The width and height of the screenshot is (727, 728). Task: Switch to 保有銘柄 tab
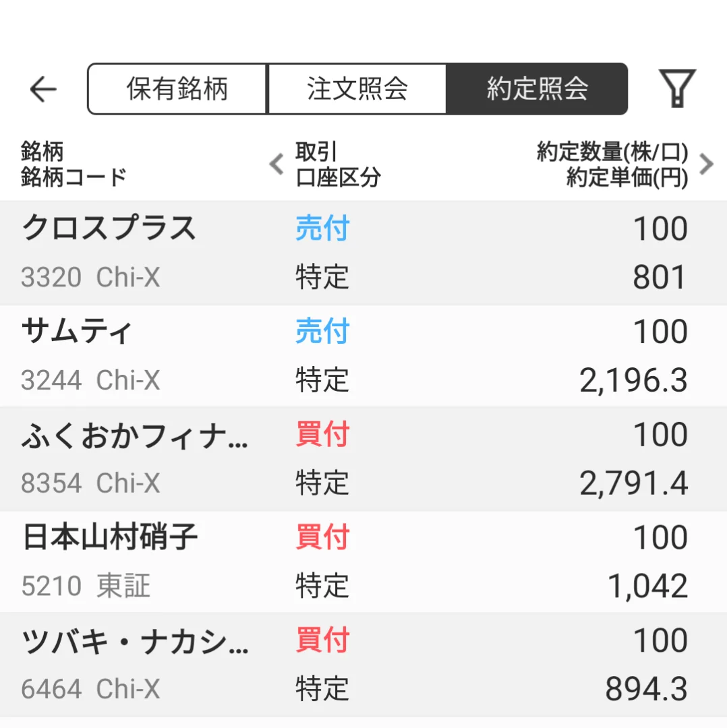(177, 89)
